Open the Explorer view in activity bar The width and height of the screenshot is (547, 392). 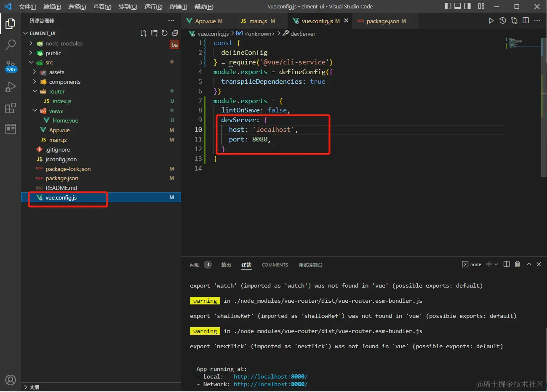point(11,24)
